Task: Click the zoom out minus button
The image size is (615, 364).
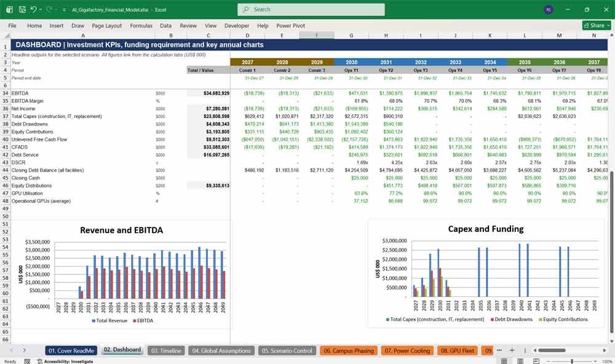Action: (549, 362)
